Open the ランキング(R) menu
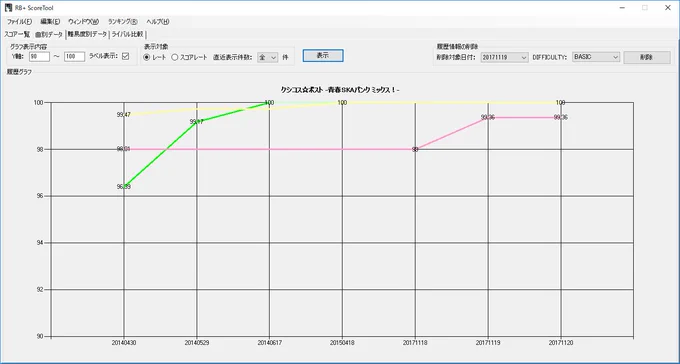This screenshot has width=680, height=364. pos(123,22)
